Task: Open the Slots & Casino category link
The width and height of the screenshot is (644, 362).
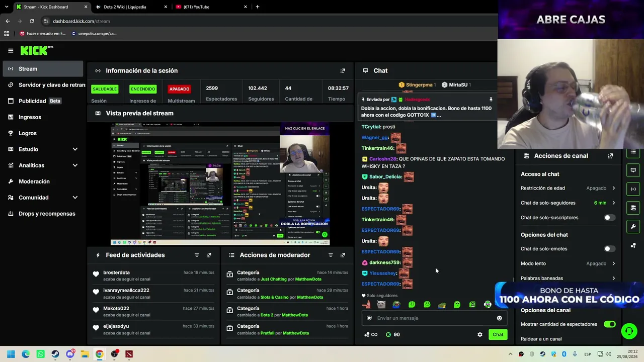Action: pos(274,297)
